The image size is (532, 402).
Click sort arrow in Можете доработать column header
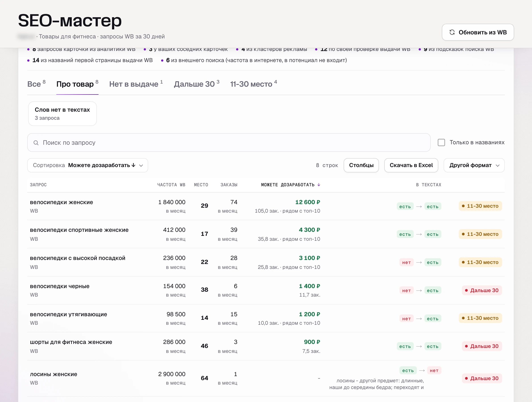(319, 185)
